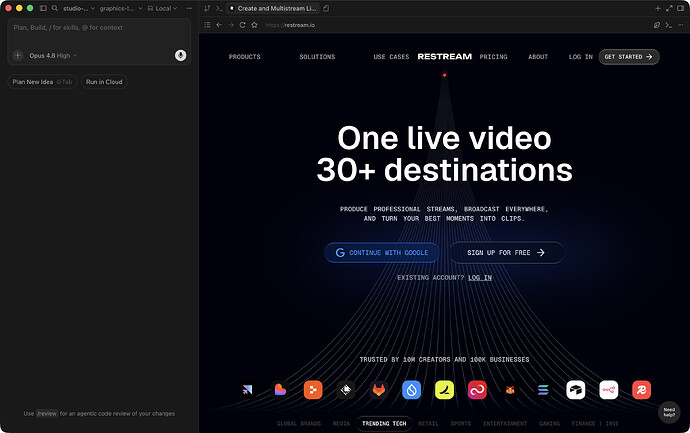
Task: Go forward in the browser
Action: coord(231,25)
